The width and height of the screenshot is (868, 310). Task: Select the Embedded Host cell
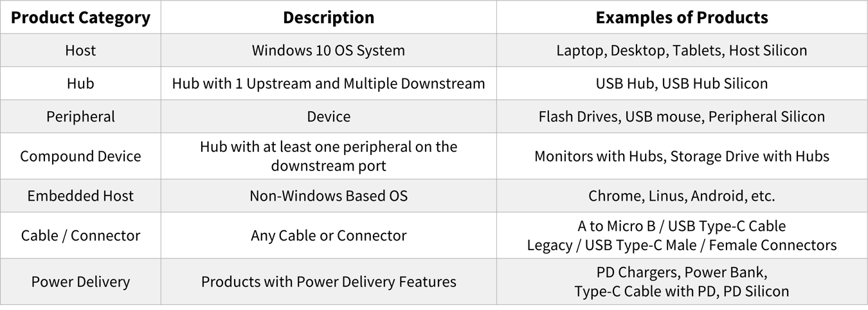point(80,196)
